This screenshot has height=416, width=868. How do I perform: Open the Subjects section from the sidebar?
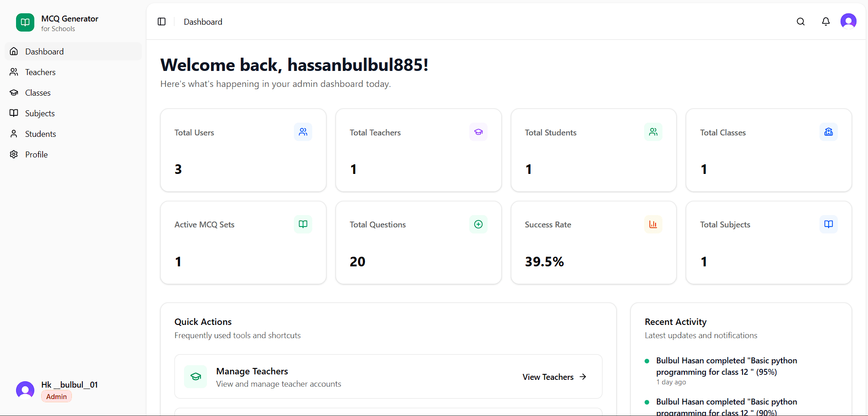(40, 113)
